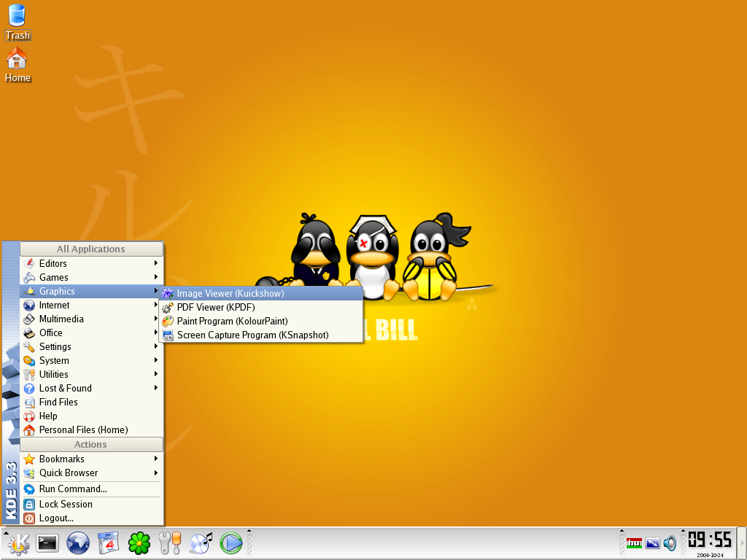Expand the Editors submenu
747x560 pixels.
pyautogui.click(x=91, y=263)
